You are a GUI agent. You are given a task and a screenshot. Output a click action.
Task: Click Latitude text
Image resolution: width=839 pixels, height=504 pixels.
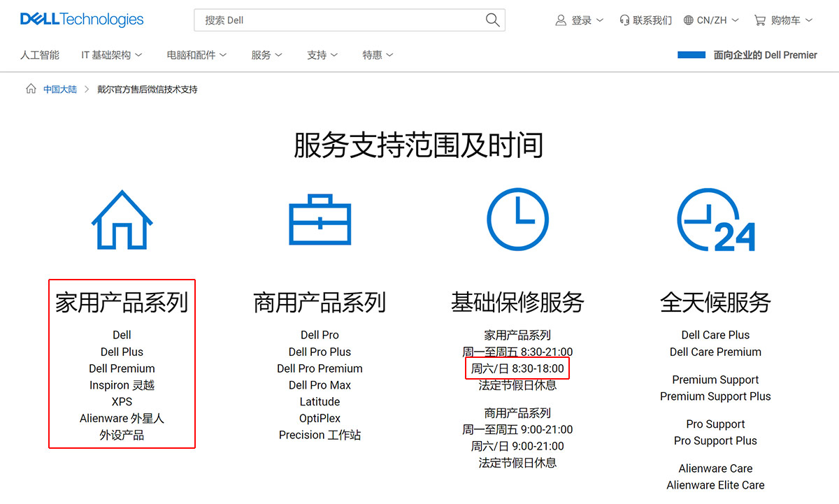tap(320, 402)
